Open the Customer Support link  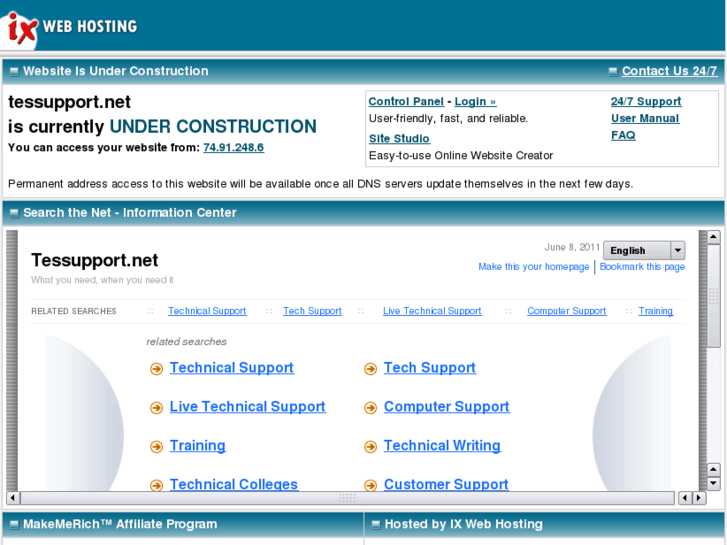[446, 484]
